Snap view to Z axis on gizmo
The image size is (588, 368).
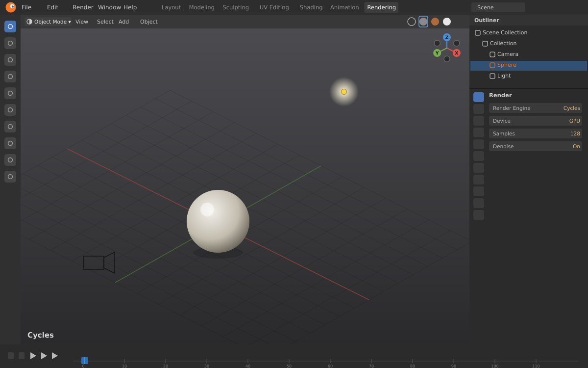(x=447, y=37)
